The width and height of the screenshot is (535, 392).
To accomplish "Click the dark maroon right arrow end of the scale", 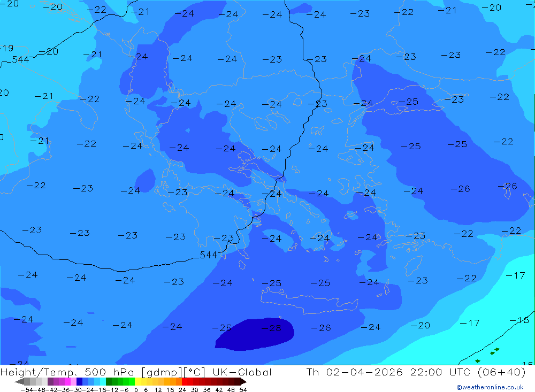I will click(x=243, y=381).
